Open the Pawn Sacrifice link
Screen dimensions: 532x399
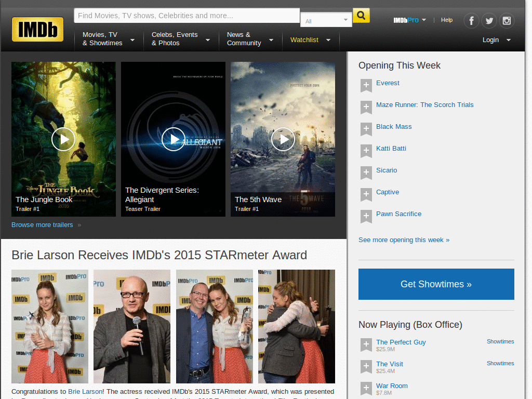tap(398, 214)
